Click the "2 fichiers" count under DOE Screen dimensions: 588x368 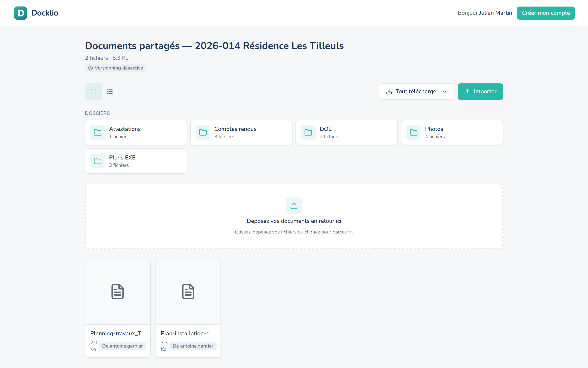click(330, 137)
